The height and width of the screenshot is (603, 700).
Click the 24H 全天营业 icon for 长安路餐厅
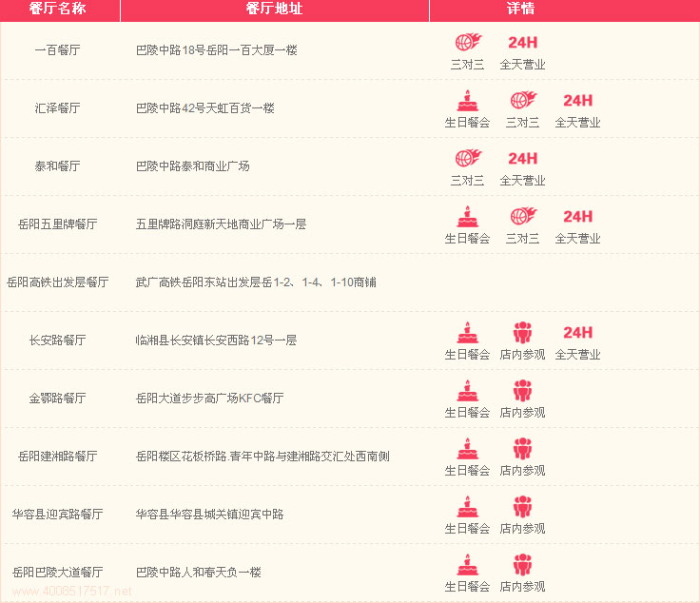(x=577, y=333)
